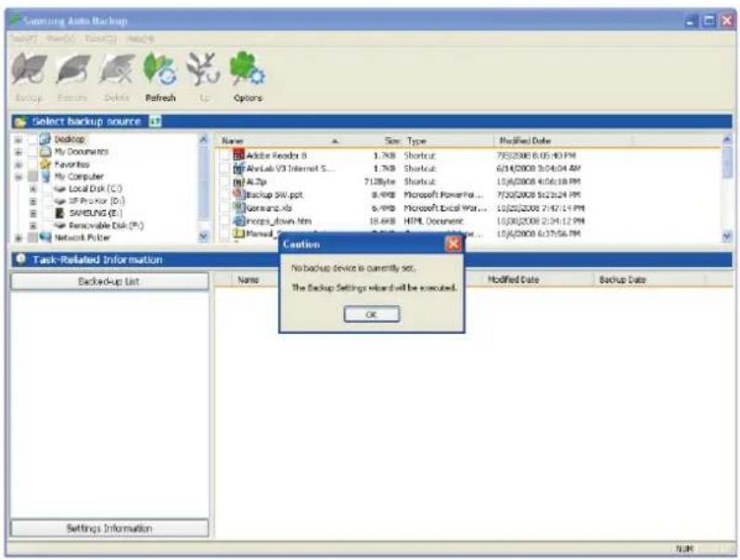Screen dimensions: 740x560
Task: Tick the Network Folder checkbox
Action: (32, 237)
